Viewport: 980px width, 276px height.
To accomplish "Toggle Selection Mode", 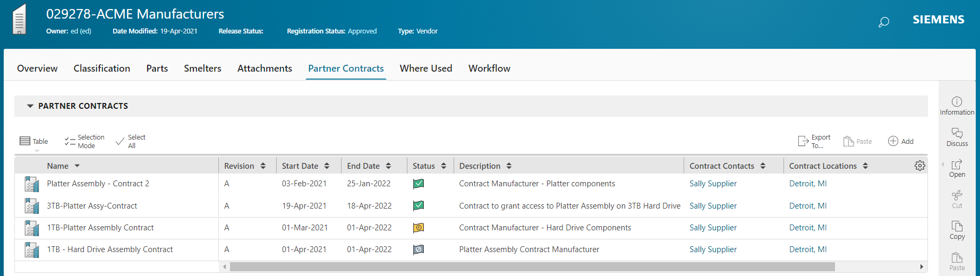I will point(70,141).
